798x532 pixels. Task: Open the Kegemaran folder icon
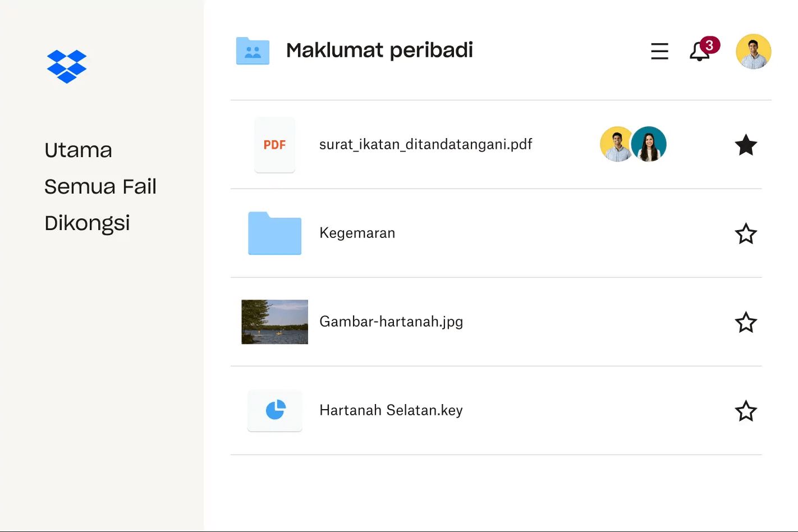pos(274,233)
